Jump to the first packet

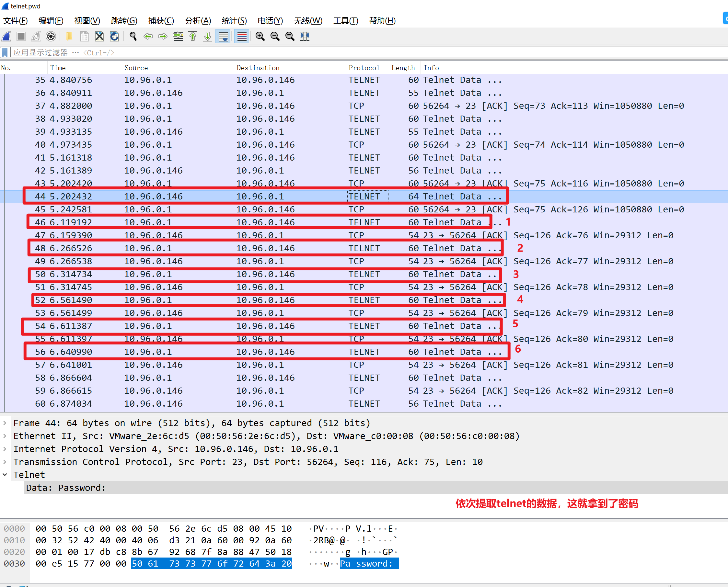coord(193,36)
